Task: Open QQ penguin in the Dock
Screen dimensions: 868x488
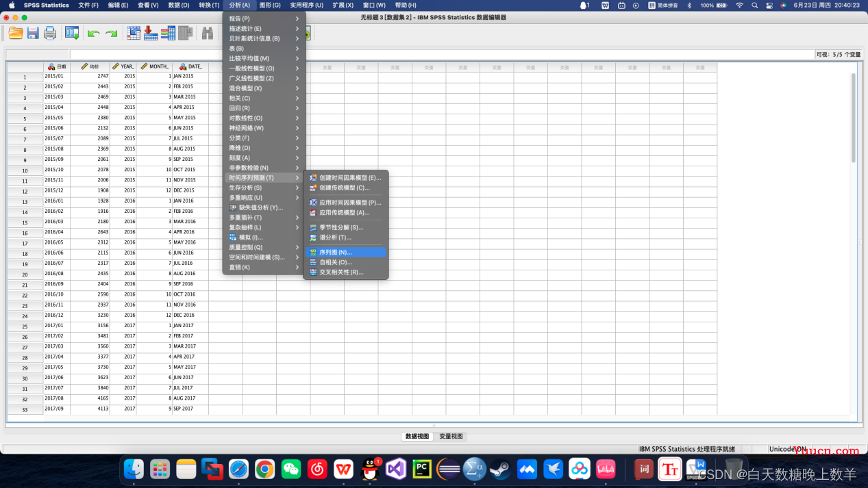Action: [370, 469]
